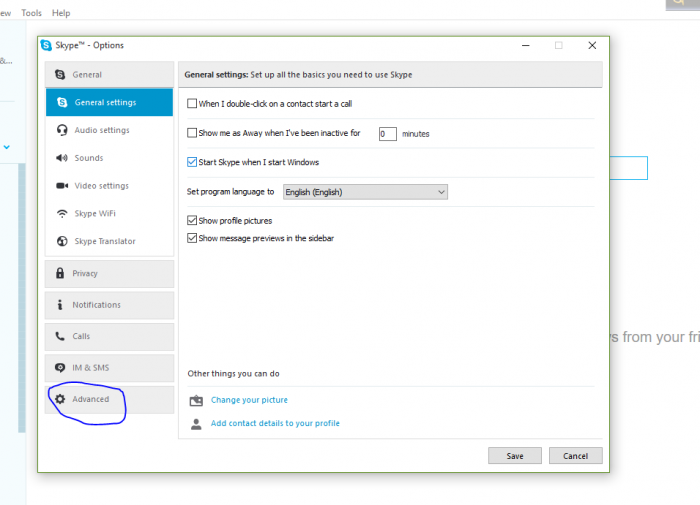
Task: Click the camera icon beside Video settings
Action: point(62,185)
